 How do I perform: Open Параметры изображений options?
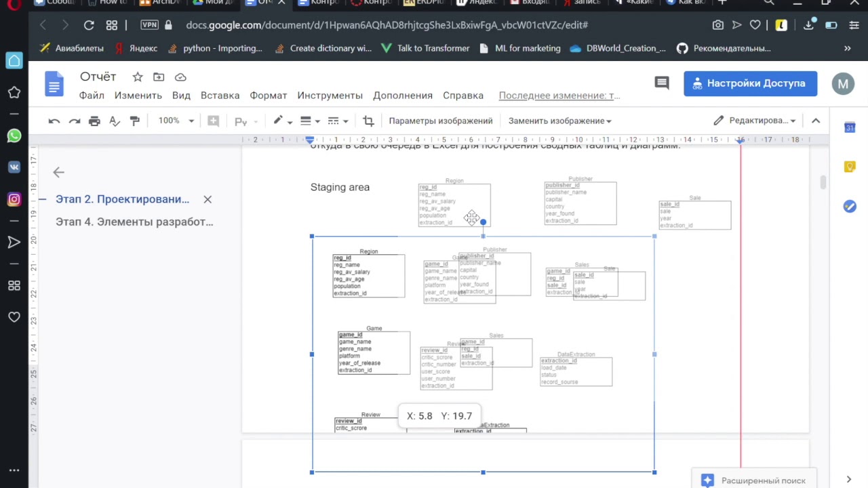[x=441, y=121]
